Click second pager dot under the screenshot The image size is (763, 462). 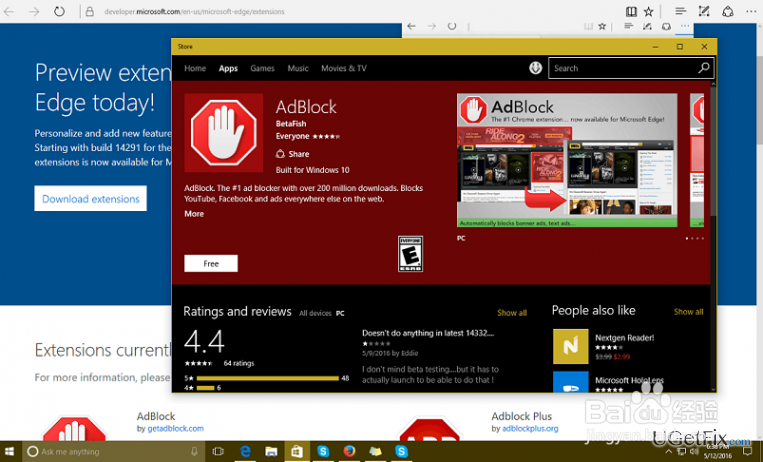[x=692, y=239]
